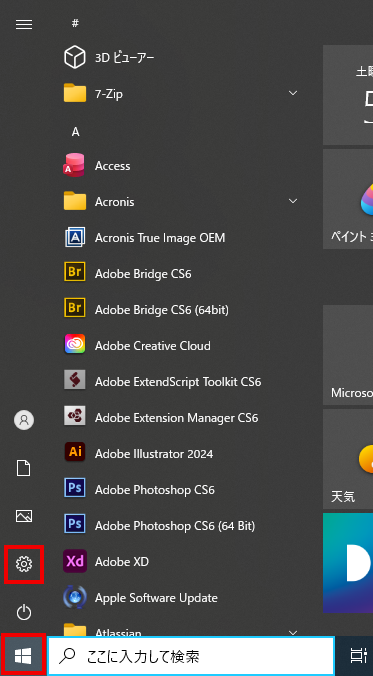Open the 7-Zip folder icon
Image resolution: width=373 pixels, height=676 pixels.
[75, 93]
